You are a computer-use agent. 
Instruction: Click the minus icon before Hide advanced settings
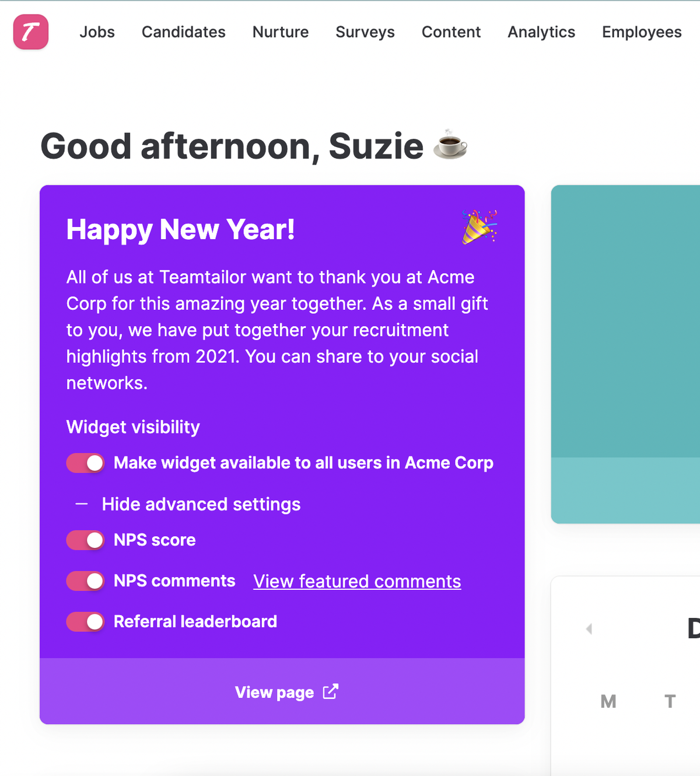[x=82, y=504]
